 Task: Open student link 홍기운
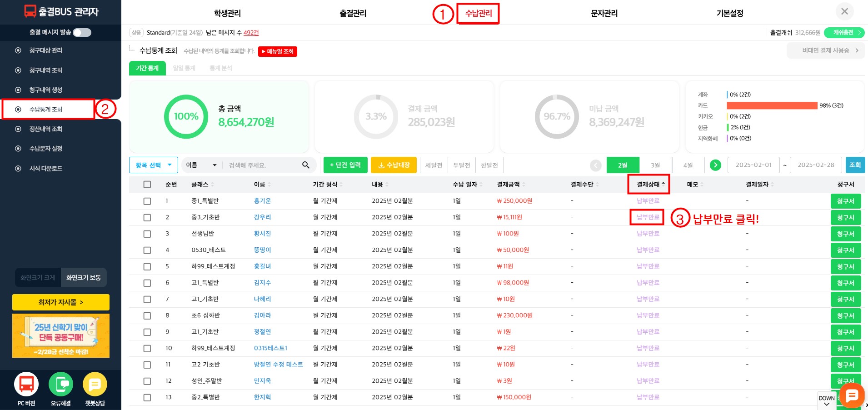click(262, 201)
